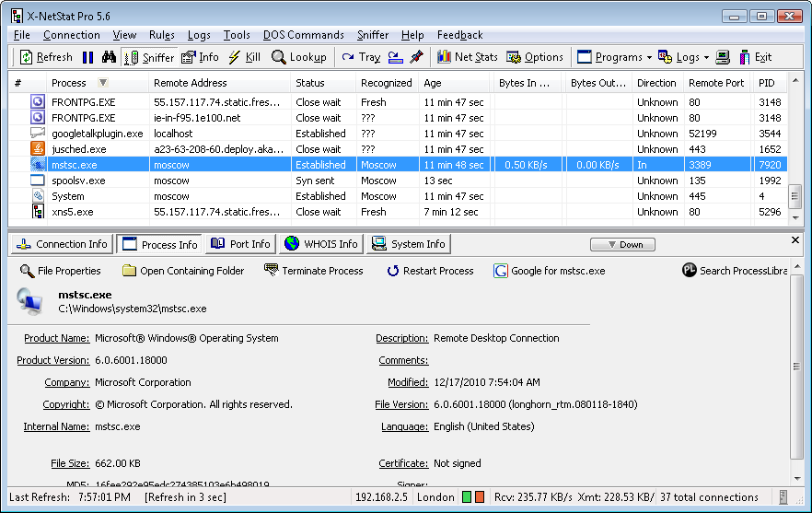Click Restart Process
The width and height of the screenshot is (812, 513).
(x=430, y=271)
